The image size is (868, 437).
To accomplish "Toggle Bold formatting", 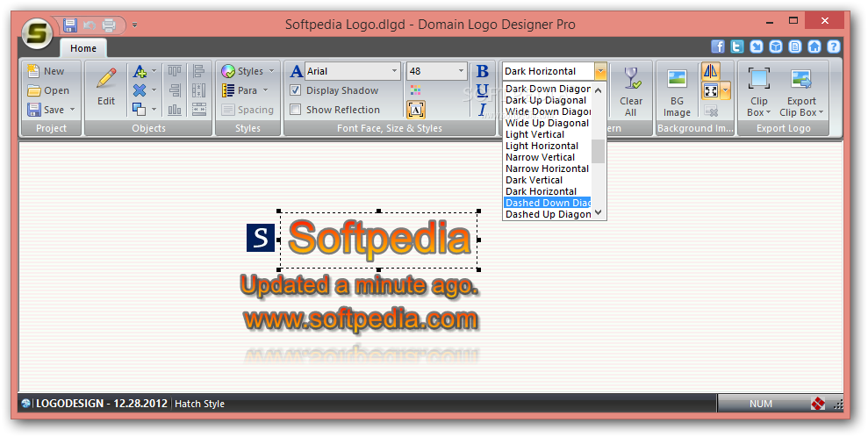I will tap(482, 71).
